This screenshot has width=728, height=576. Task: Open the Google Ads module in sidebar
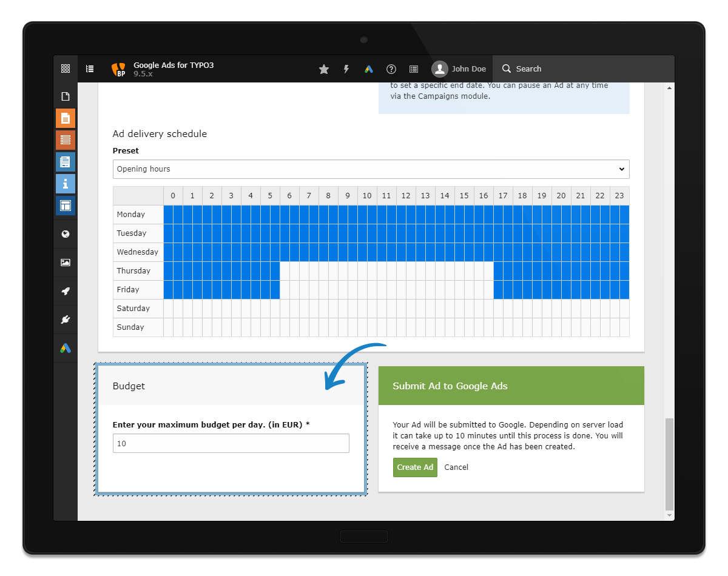(x=66, y=348)
